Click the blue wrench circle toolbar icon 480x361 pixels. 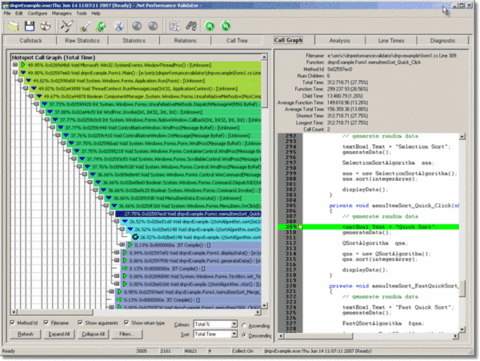coord(119,26)
